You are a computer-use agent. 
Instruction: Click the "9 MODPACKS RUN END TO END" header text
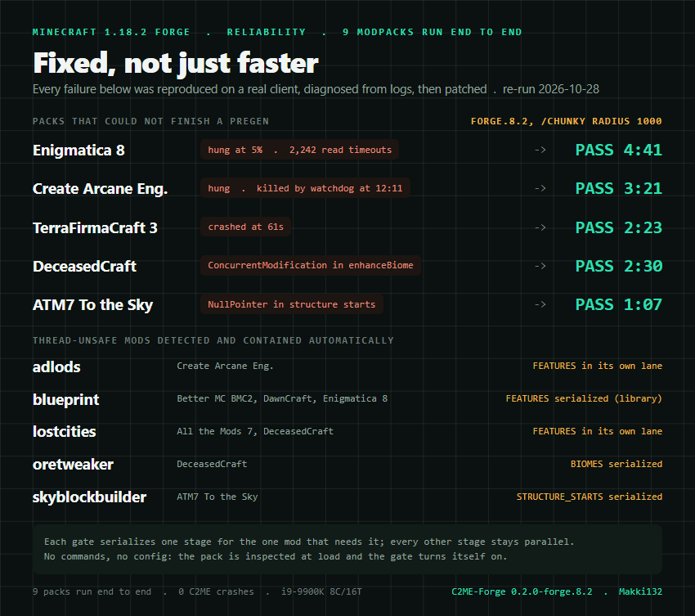coord(432,32)
